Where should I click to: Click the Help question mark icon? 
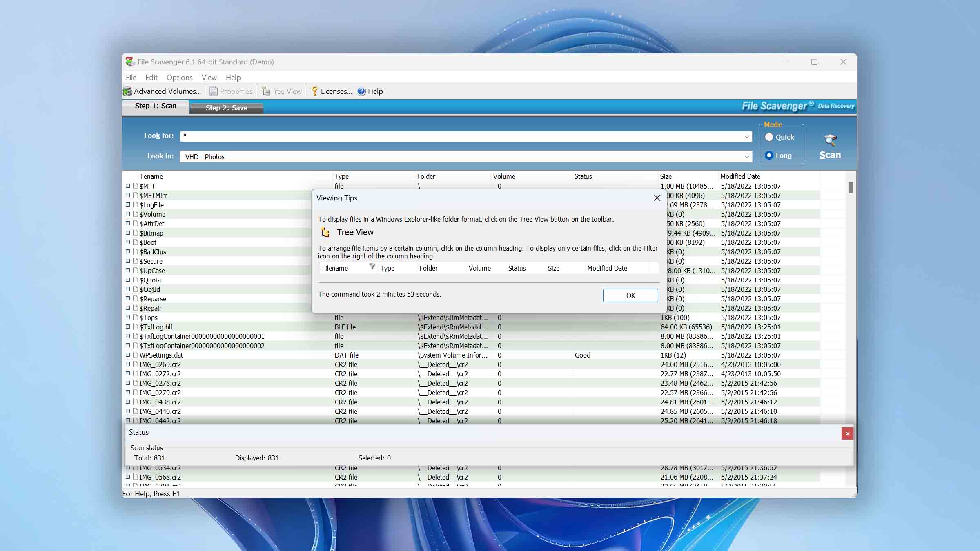361,91
